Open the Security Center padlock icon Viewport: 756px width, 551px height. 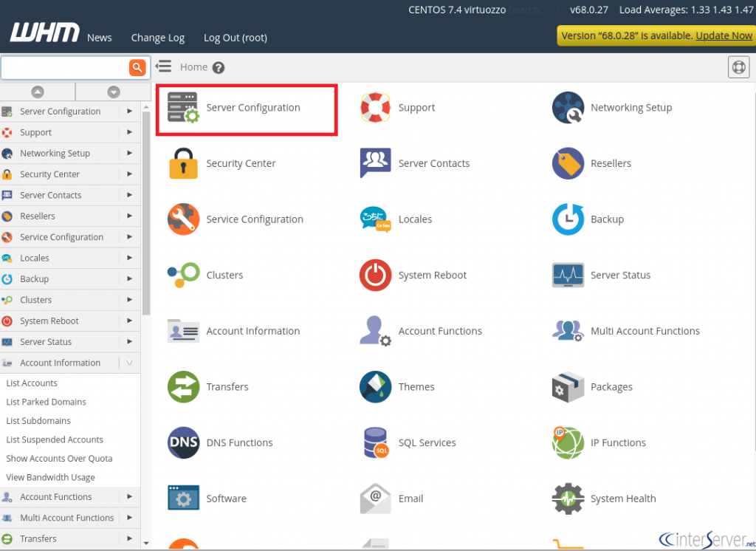pyautogui.click(x=183, y=163)
